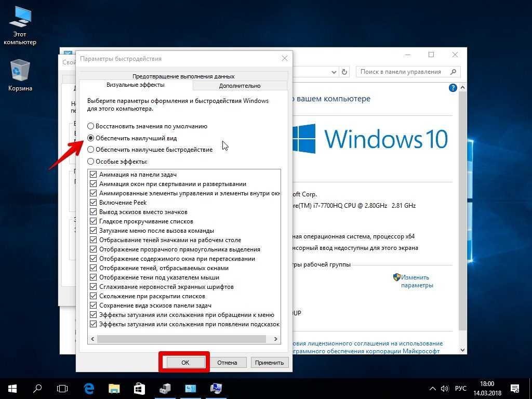Viewport: 532px width, 399px height.
Task: Uncheck Отображение тени под указателем мыши
Action: tap(94, 277)
